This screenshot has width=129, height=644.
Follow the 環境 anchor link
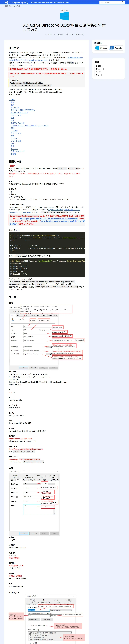(x=13, y=136)
